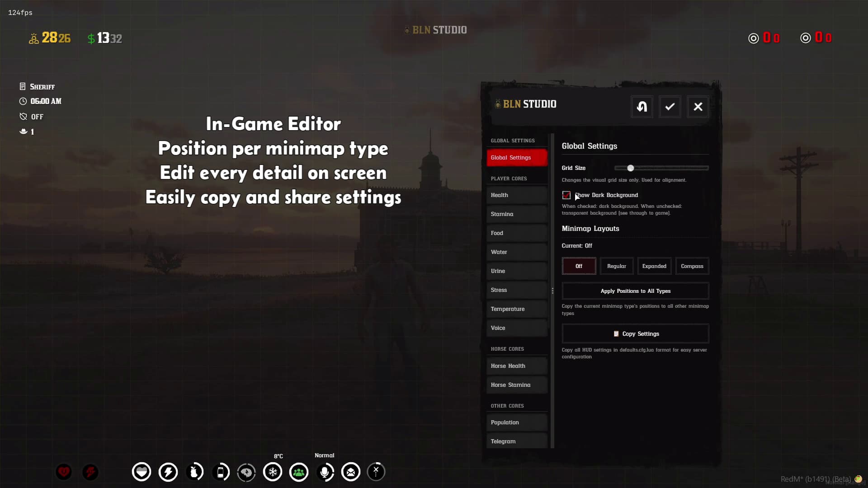The height and width of the screenshot is (488, 868).
Task: Click the Copy Settings button
Action: 635,334
